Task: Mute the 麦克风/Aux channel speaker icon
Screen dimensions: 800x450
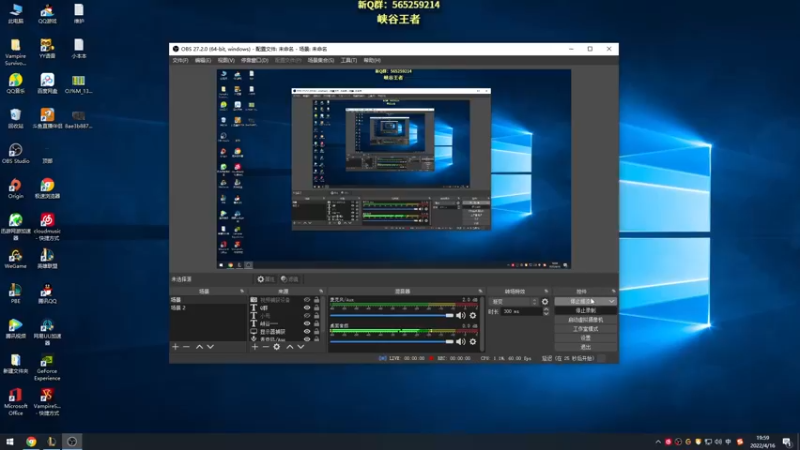Action: 461,315
